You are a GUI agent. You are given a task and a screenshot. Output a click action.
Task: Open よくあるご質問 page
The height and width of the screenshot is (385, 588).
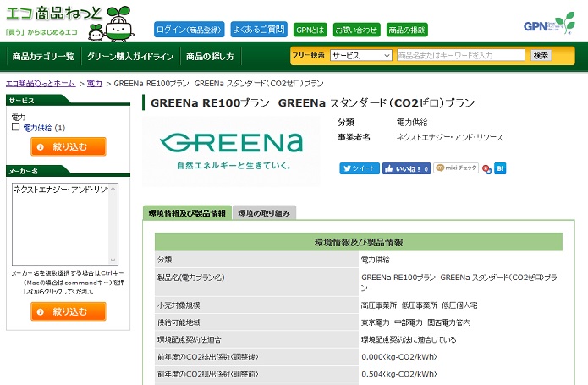[x=259, y=30]
